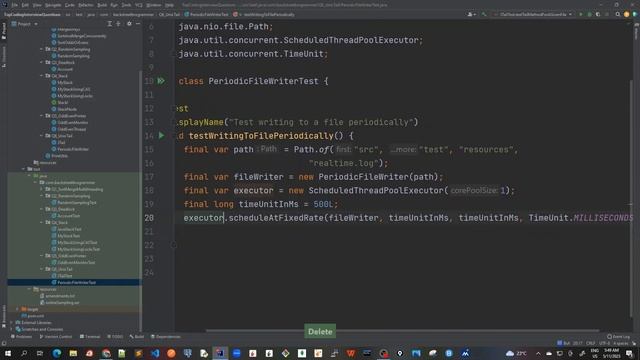The image size is (640, 360).
Task: Click line number 20 in the gutter
Action: click(x=149, y=218)
